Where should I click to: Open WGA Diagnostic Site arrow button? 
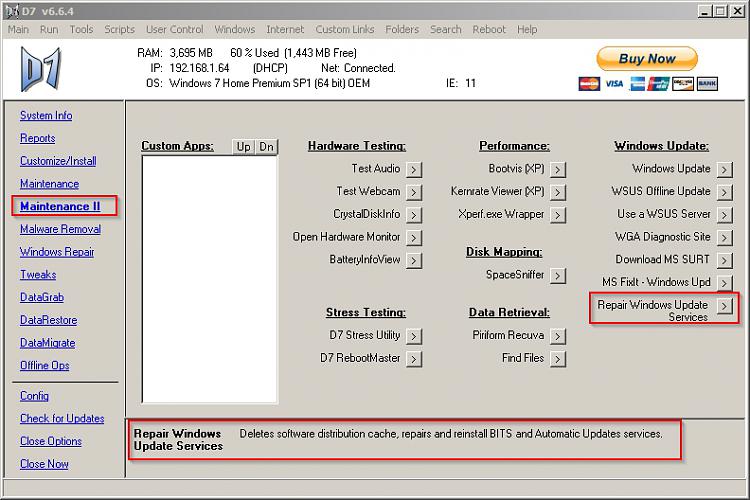725,237
